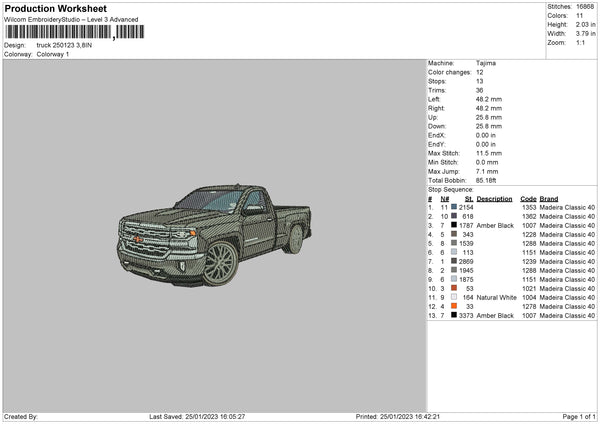Viewport: 600px width, 424px height.
Task: Click the brown-gray swatch in stop 4
Action: tap(455, 234)
